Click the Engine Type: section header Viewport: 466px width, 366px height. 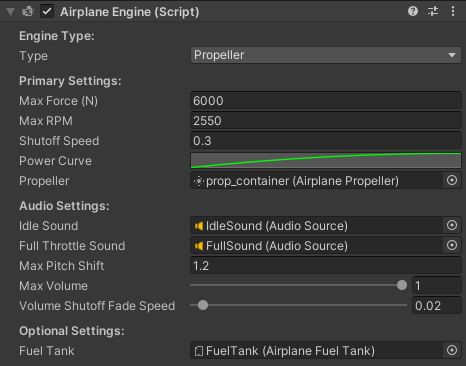point(57,36)
